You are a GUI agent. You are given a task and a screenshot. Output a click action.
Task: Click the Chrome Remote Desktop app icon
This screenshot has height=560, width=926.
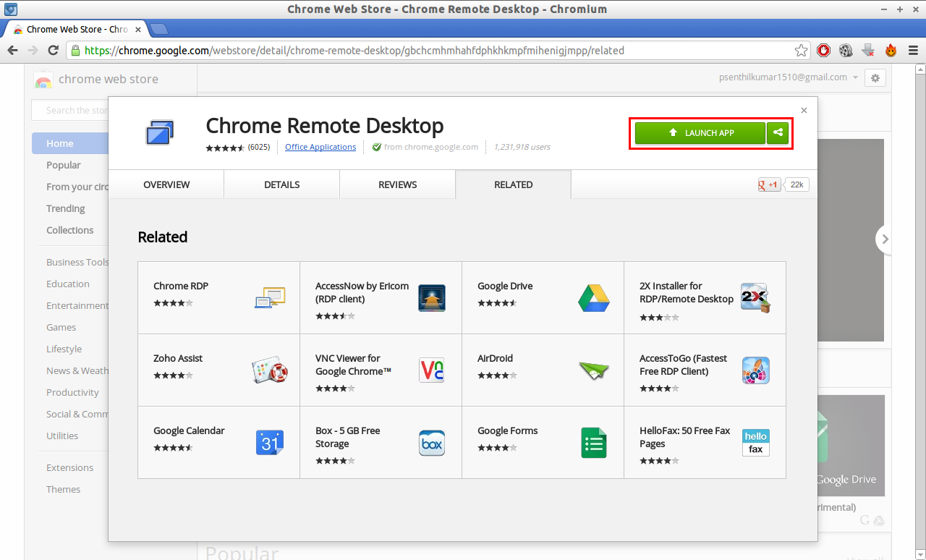pyautogui.click(x=159, y=133)
